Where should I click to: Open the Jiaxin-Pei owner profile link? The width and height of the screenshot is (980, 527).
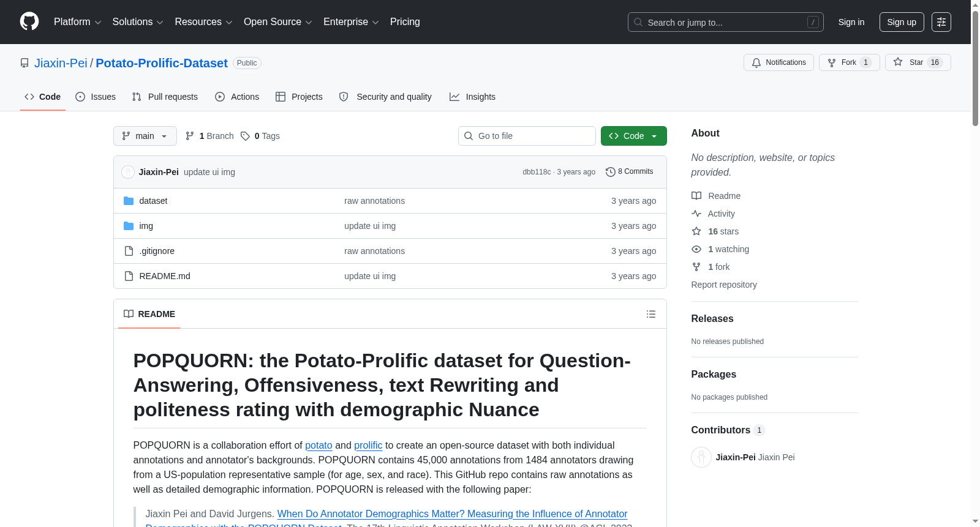coord(61,63)
